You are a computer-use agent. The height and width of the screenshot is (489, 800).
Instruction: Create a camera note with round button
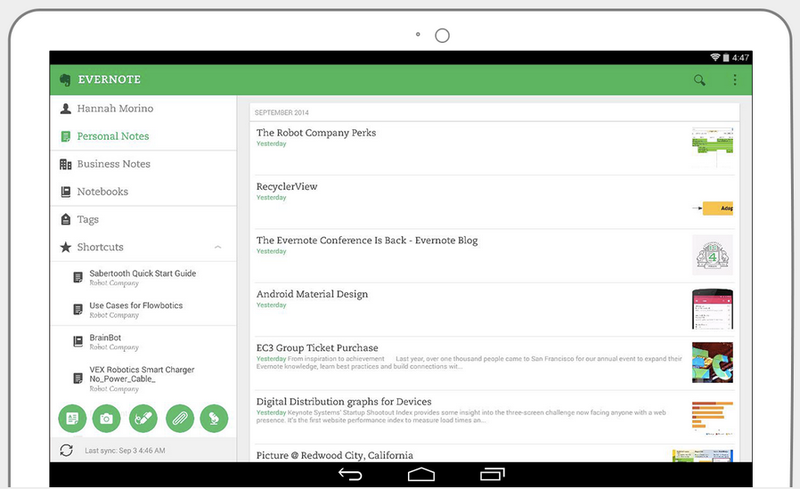[x=107, y=418]
